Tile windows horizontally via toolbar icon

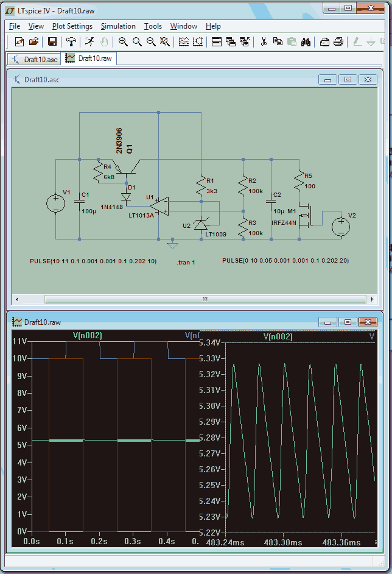tap(217, 41)
